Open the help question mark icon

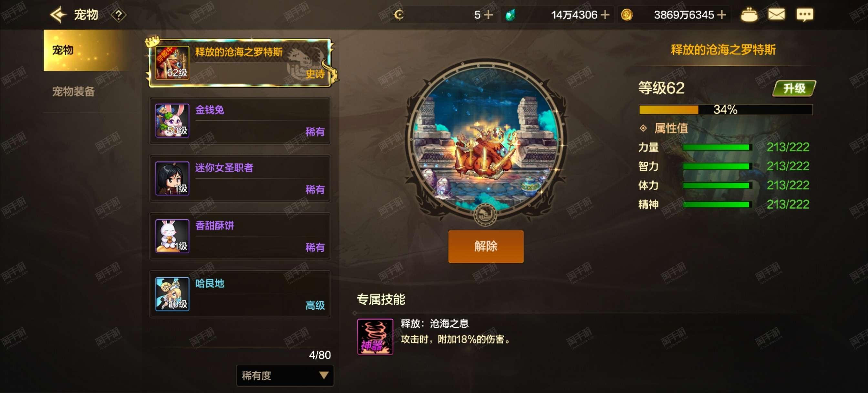pyautogui.click(x=119, y=15)
